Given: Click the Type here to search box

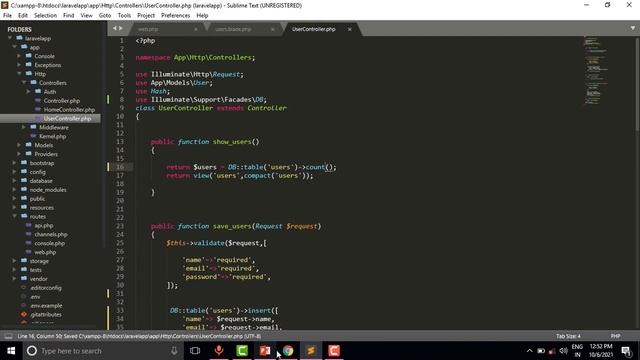Looking at the screenshot, I should (x=102, y=351).
